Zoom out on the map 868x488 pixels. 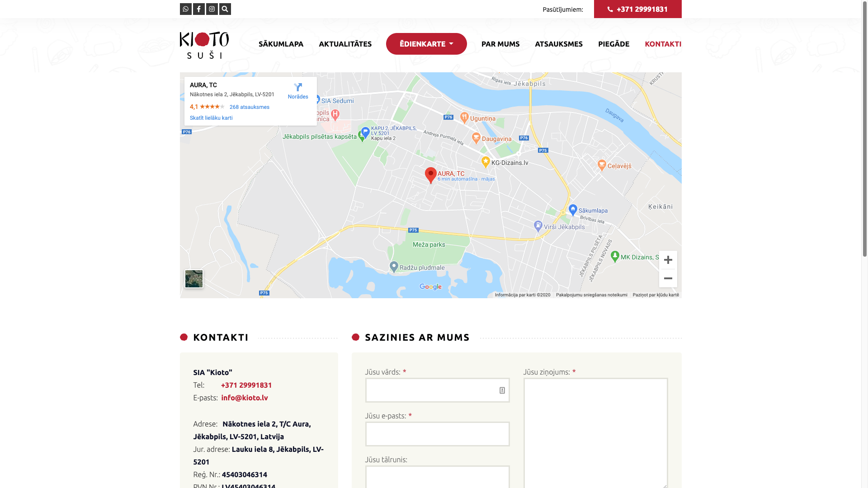pyautogui.click(x=668, y=278)
